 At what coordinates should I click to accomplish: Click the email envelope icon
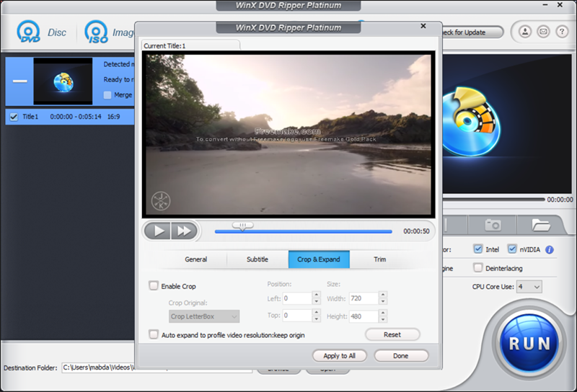click(543, 32)
